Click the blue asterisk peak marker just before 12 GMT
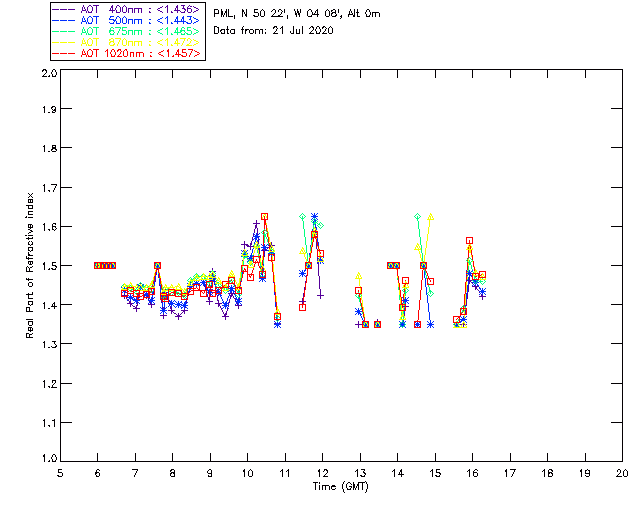The image size is (640, 512). 314,216
